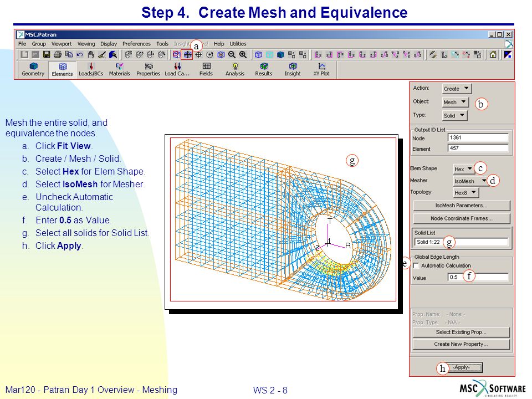Open the Group menu
Viewport: 532px width, 399px height.
(x=39, y=44)
